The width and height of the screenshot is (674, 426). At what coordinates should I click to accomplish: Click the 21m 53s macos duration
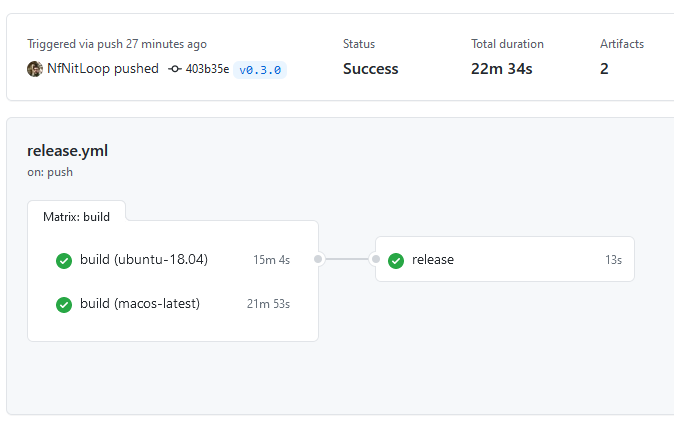(268, 304)
